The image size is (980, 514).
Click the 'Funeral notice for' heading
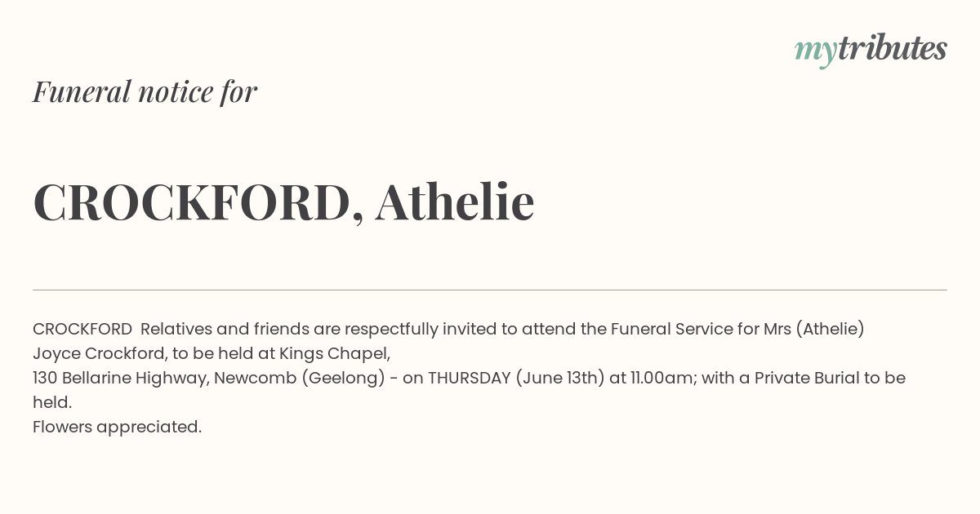145,91
